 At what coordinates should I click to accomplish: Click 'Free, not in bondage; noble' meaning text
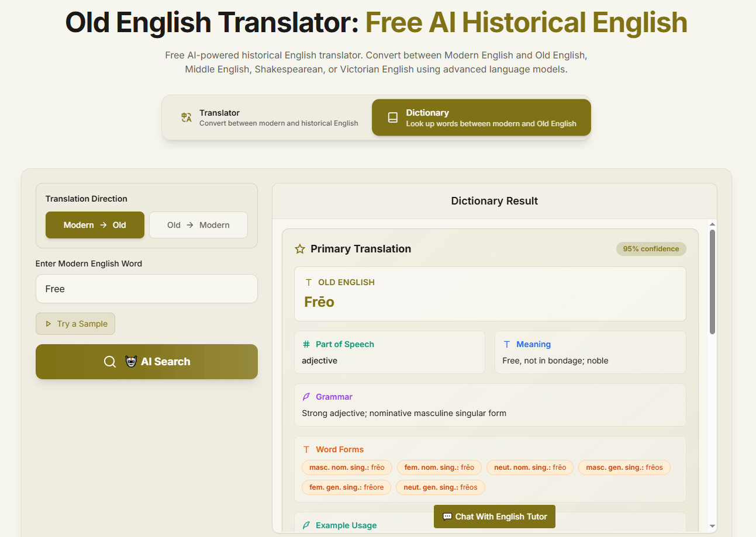[x=555, y=361]
